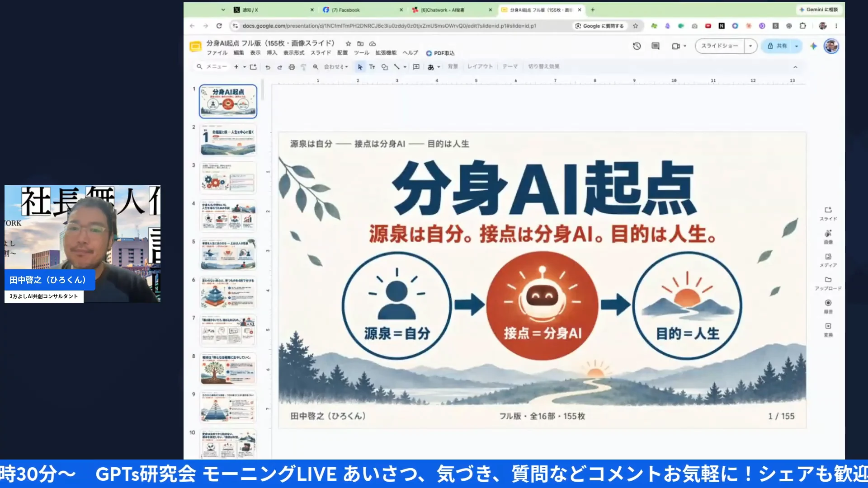
Task: Open the スライド menu
Action: [x=321, y=53]
